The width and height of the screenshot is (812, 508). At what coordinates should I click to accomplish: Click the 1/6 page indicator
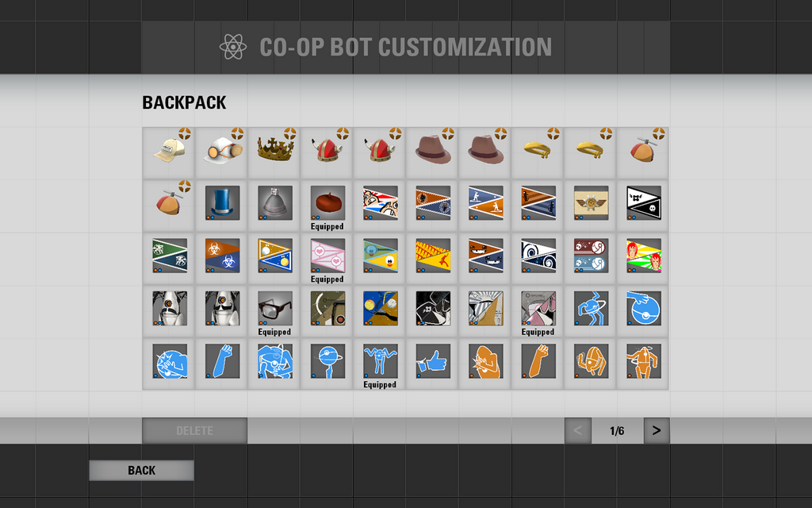click(616, 430)
